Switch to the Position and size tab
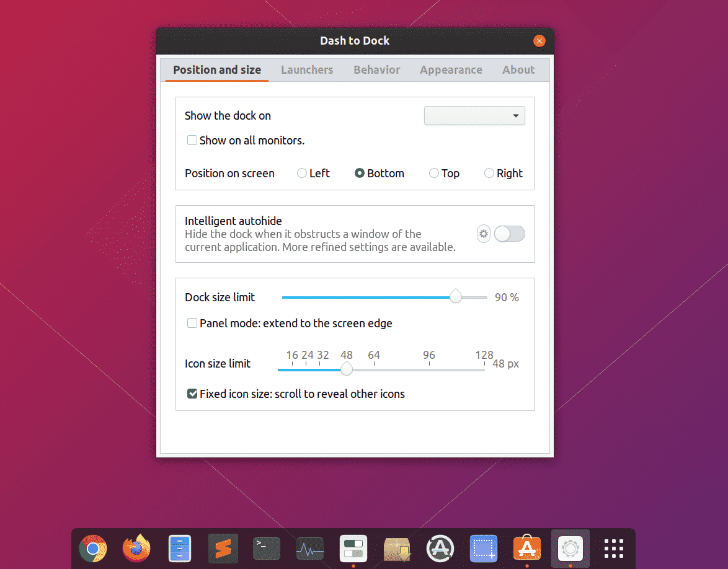Image resolution: width=728 pixels, height=569 pixels. [x=217, y=69]
